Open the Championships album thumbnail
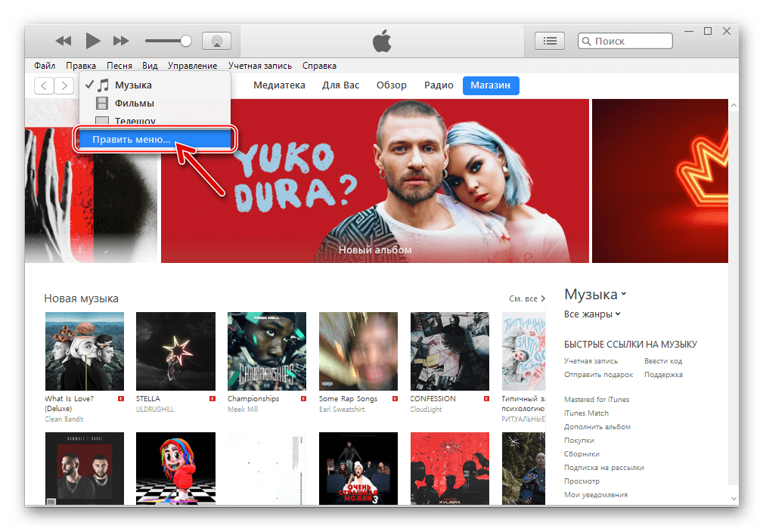The image size is (763, 532). click(x=266, y=351)
